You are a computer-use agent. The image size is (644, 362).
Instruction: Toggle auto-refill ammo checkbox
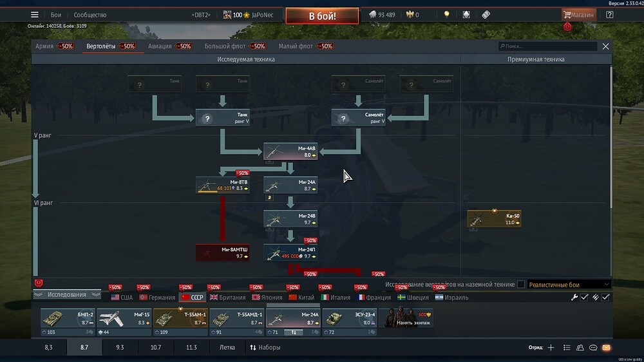pyautogui.click(x=605, y=297)
